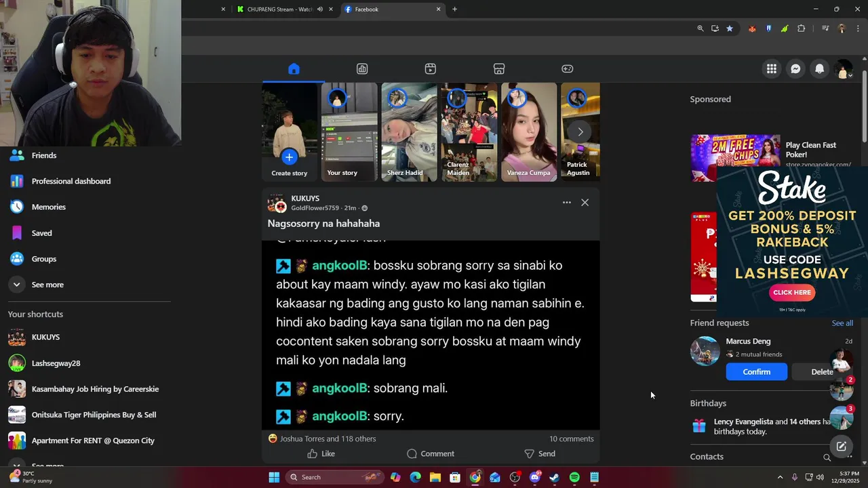Mute the CHUPAENG Stream tab audio

coord(319,9)
